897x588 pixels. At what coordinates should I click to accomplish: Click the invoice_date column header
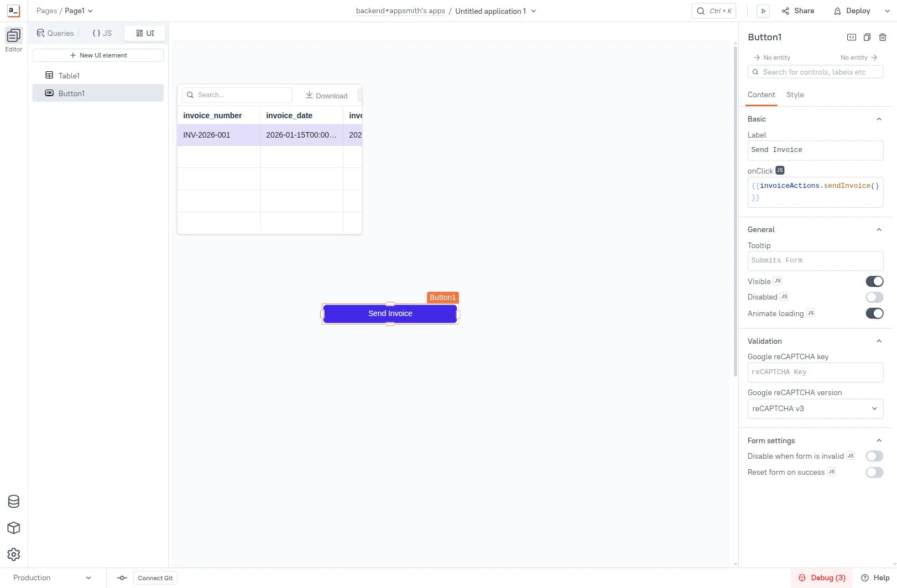click(301, 116)
